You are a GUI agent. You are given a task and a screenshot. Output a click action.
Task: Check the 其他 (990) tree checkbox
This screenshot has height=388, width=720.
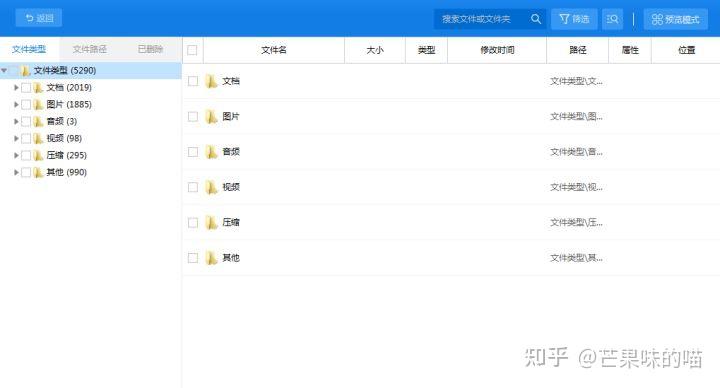pos(26,172)
